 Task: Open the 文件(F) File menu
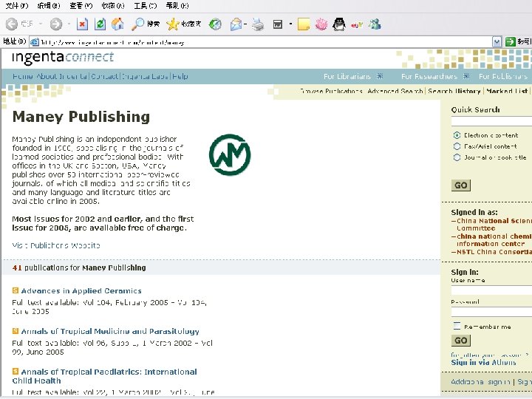(17, 5)
